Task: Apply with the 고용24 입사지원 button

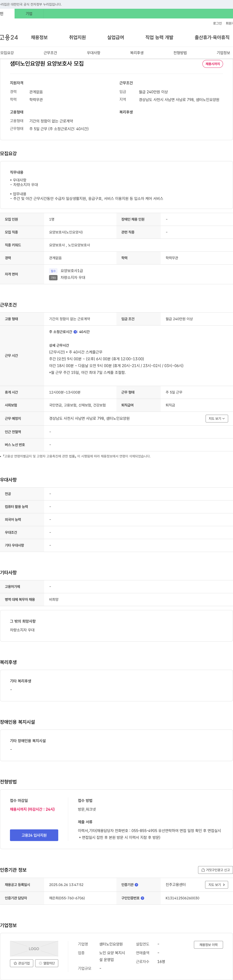Action: tap(34, 835)
